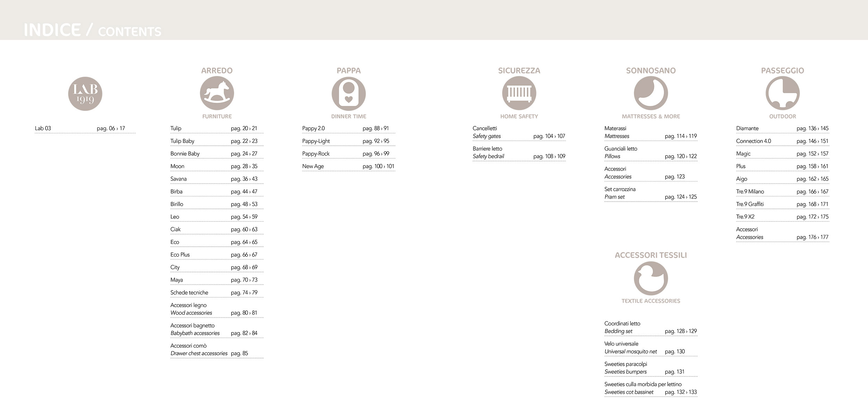Click the Set carrozzina entry

(x=651, y=193)
